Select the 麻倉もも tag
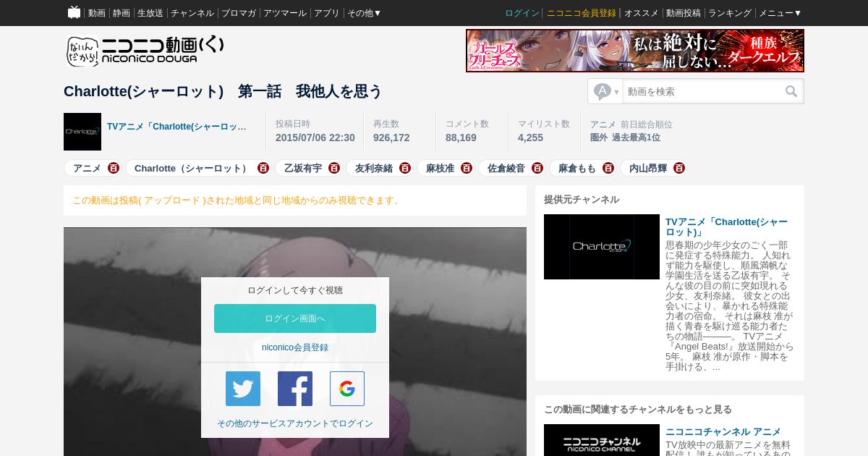This screenshot has width=868, height=456. (x=577, y=168)
